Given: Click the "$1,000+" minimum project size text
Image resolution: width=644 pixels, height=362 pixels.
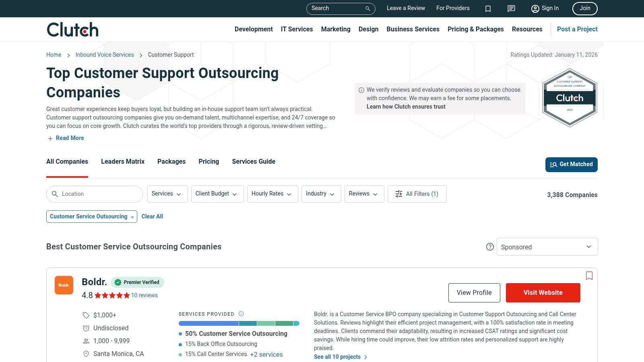Looking at the screenshot, I should click(x=105, y=315).
